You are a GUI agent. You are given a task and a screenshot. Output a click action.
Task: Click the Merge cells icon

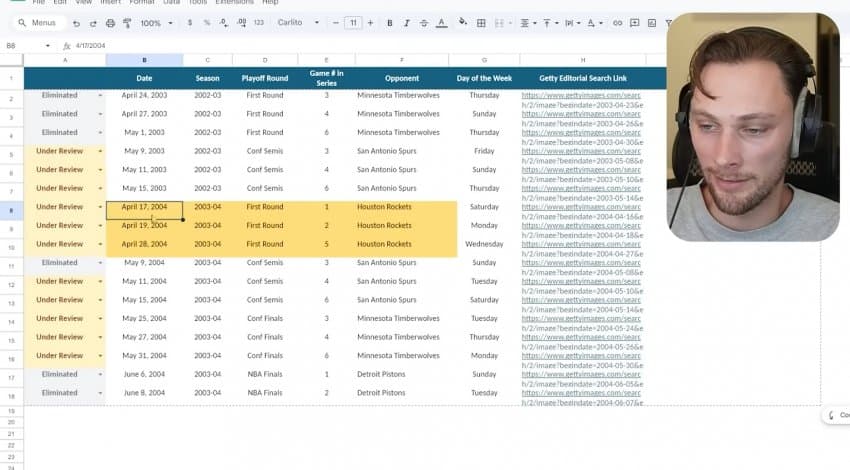[499, 23]
